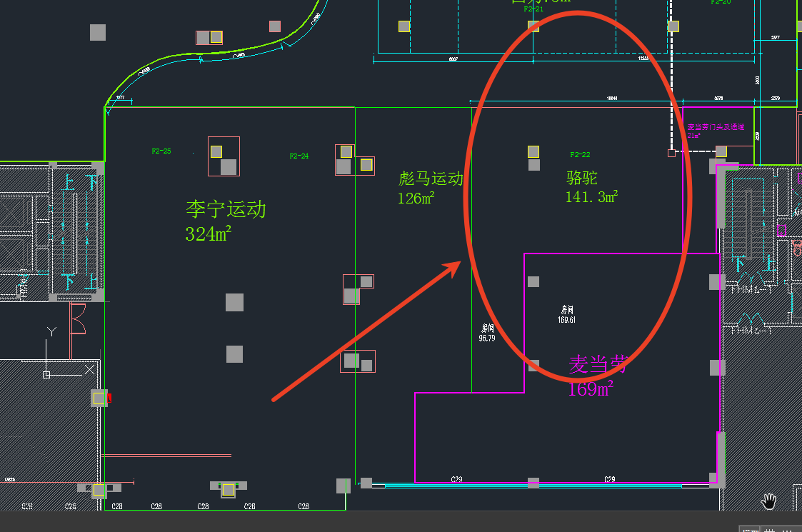The width and height of the screenshot is (802, 532).
Task: Select the 骆驼 room name text
Action: (x=581, y=178)
